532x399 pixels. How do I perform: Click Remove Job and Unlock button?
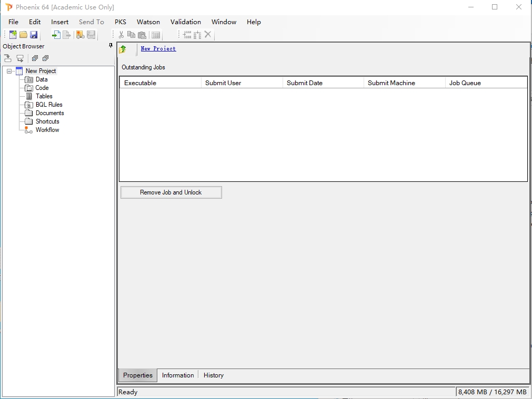[x=171, y=192]
